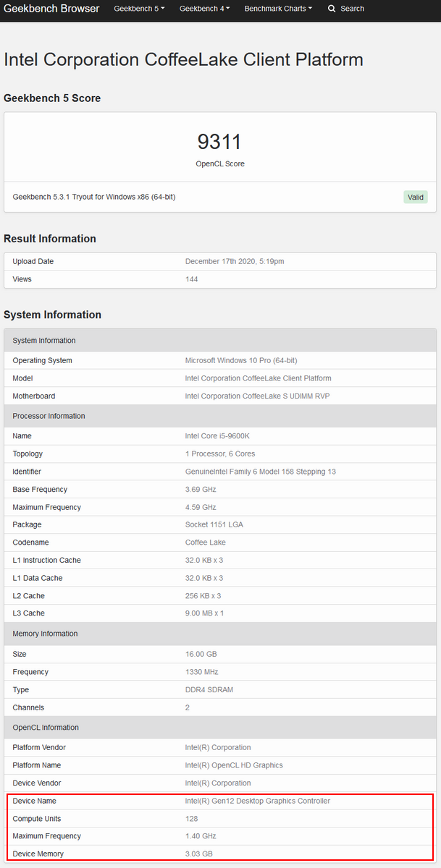Click L3 Cache value '9.00 MB x 1'
The height and width of the screenshot is (868, 441).
[x=205, y=613]
